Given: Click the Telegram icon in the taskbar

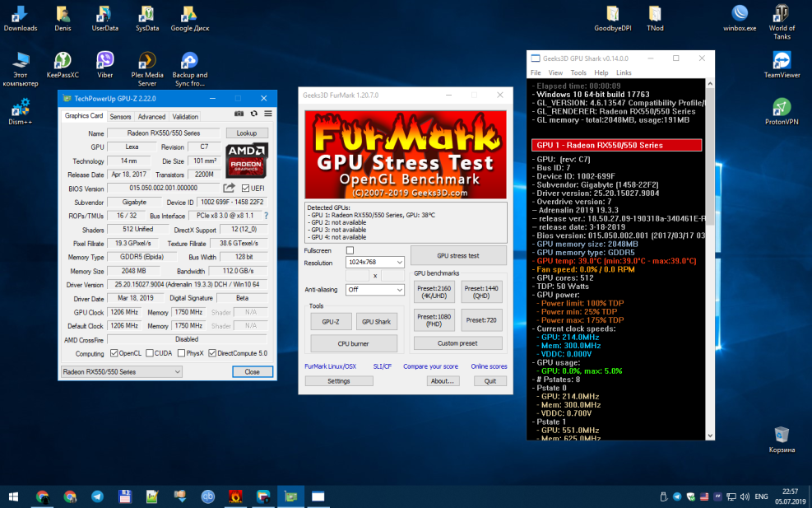Looking at the screenshot, I should pyautogui.click(x=97, y=496).
